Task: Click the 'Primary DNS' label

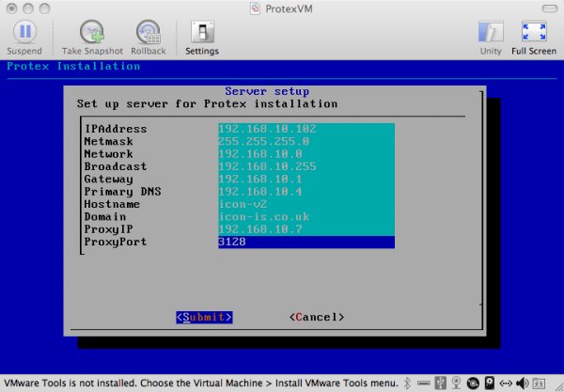Action: point(122,192)
